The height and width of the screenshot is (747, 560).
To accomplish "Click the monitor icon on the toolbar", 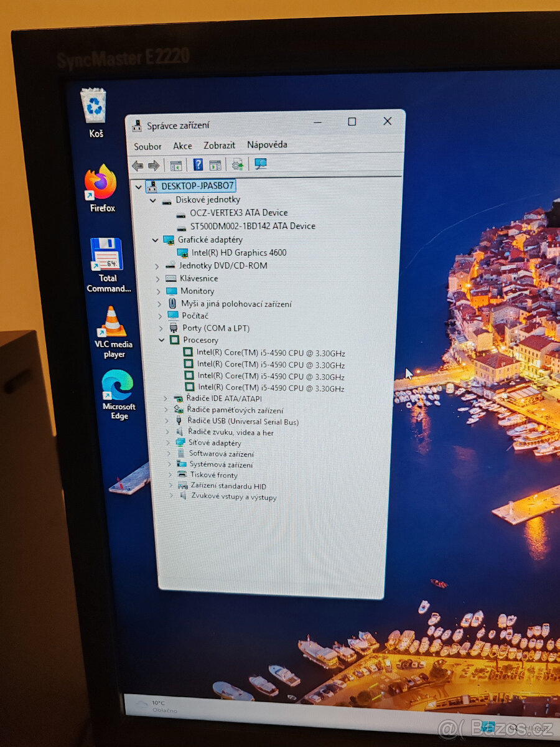I will 260,164.
